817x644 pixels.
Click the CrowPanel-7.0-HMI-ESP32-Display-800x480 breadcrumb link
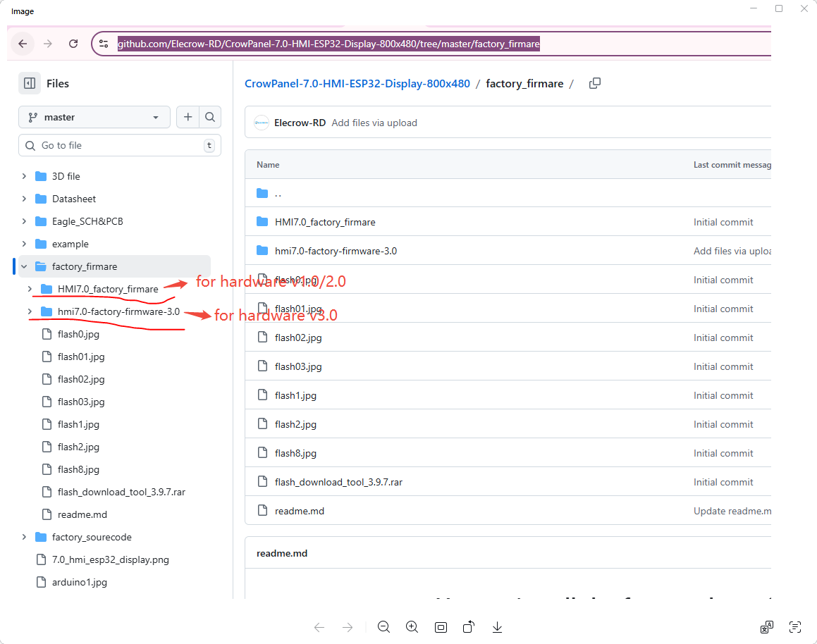357,83
